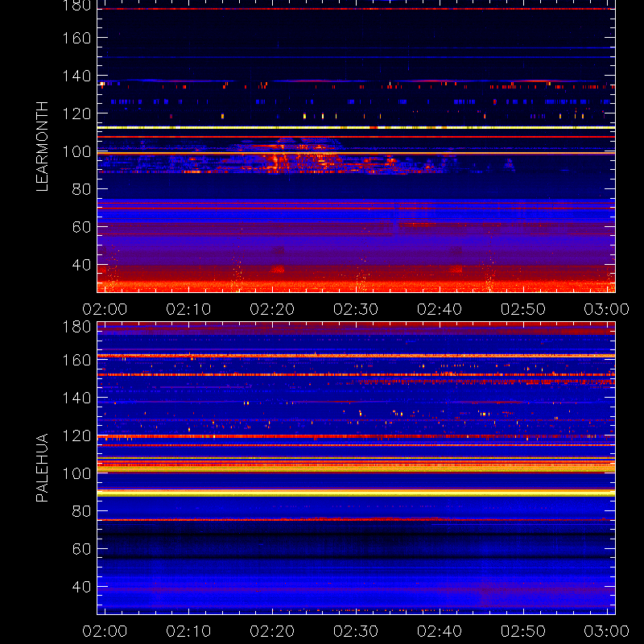Viewport: 644px width, 644px height.
Task: Choose the 160 frequency tick on Palehua axis
Action: point(76,360)
